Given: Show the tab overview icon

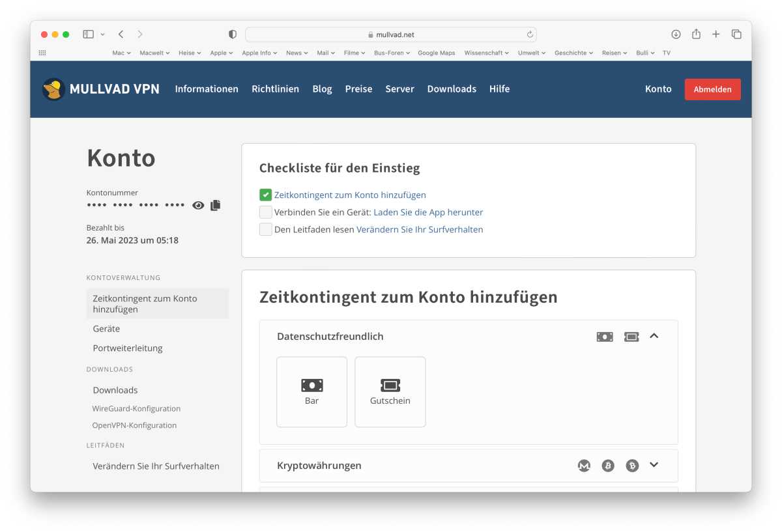Looking at the screenshot, I should pos(736,34).
